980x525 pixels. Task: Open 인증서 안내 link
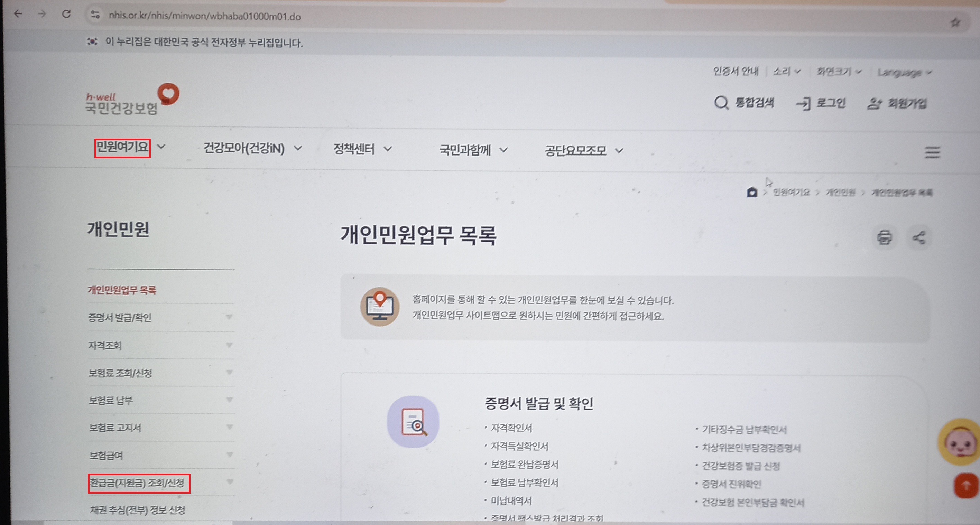pos(736,71)
